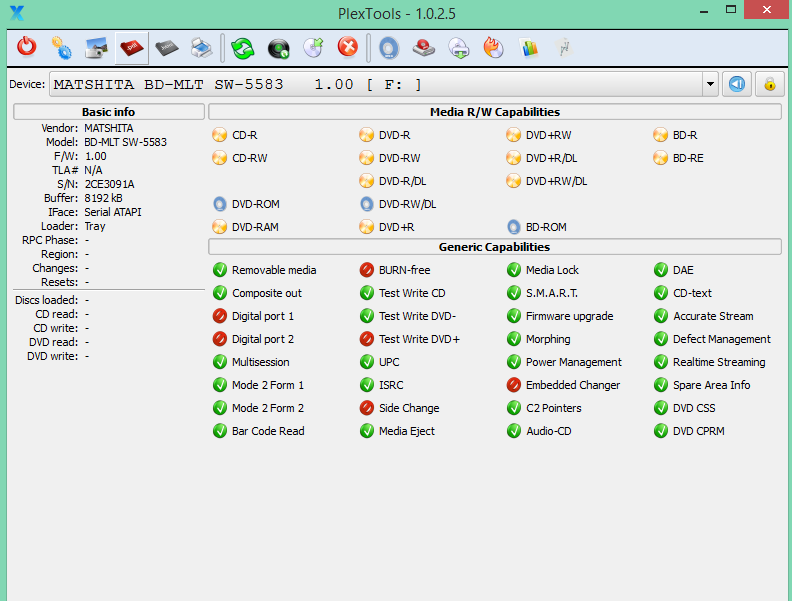Click the DVD+RW/DL label

[557, 181]
